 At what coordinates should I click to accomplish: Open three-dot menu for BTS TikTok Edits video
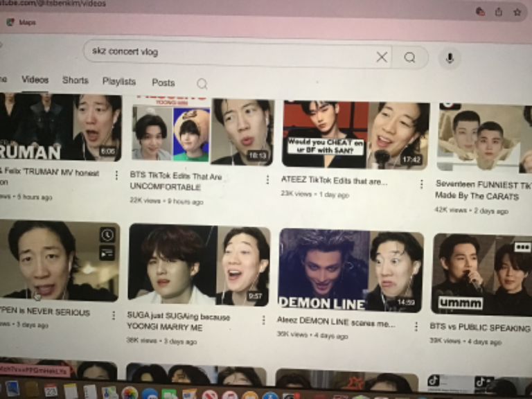point(267,179)
